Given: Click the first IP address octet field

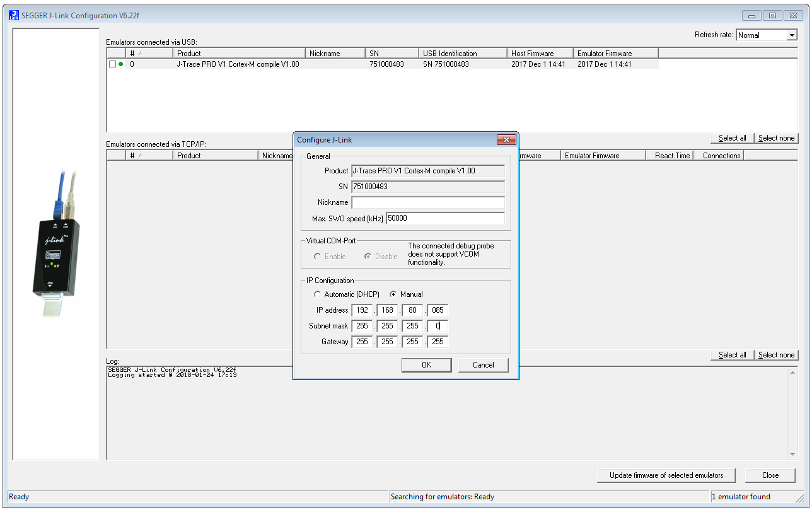Looking at the screenshot, I should coord(362,310).
